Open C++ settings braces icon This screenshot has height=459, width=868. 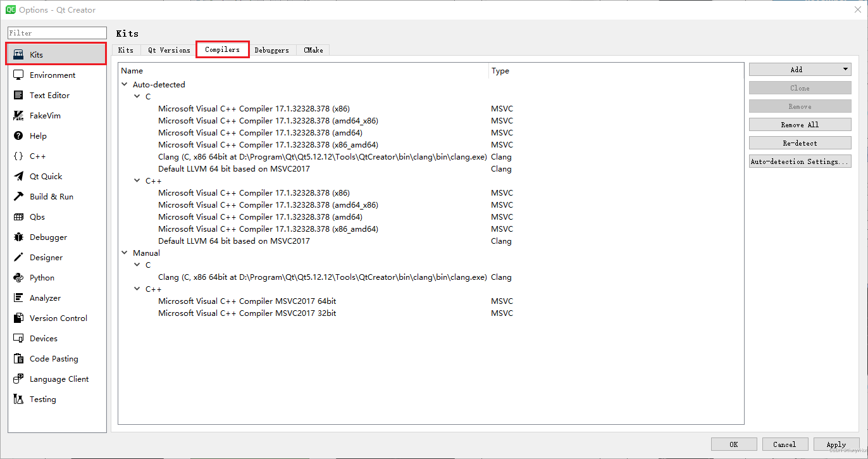point(18,156)
